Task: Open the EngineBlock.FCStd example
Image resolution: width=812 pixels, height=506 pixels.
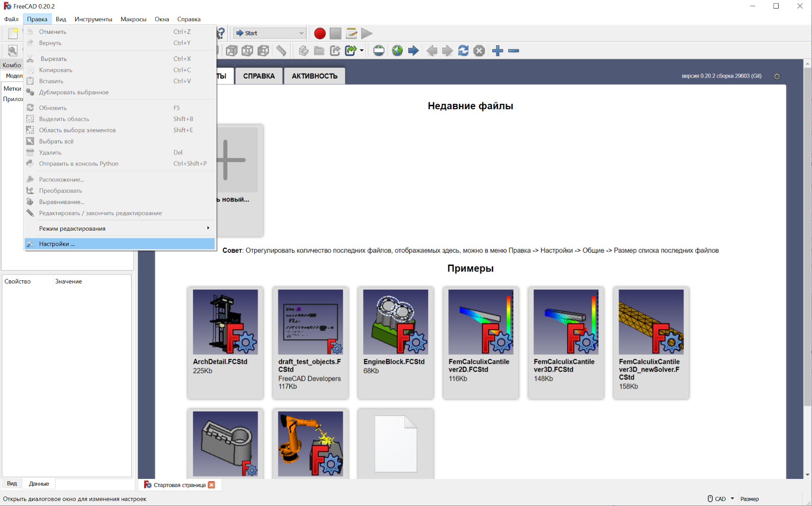Action: pos(396,343)
